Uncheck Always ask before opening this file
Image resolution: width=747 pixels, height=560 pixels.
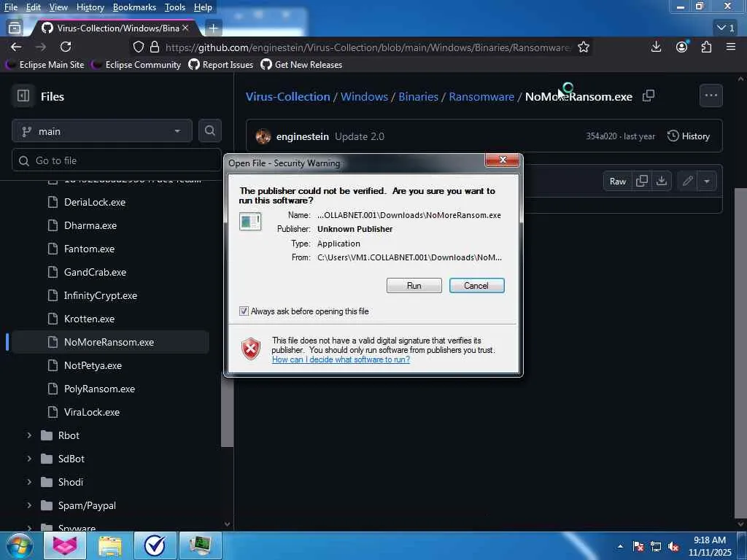tap(244, 311)
